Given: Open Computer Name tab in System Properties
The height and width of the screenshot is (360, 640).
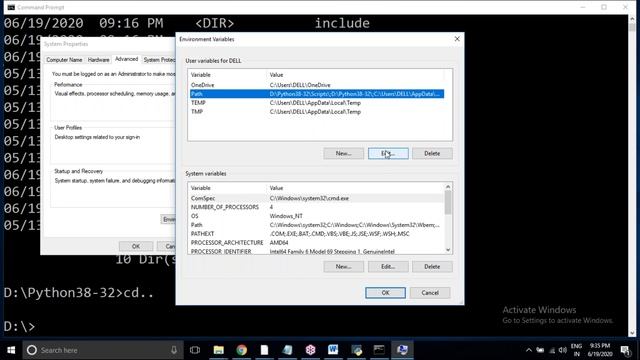Looking at the screenshot, I should (x=64, y=60).
